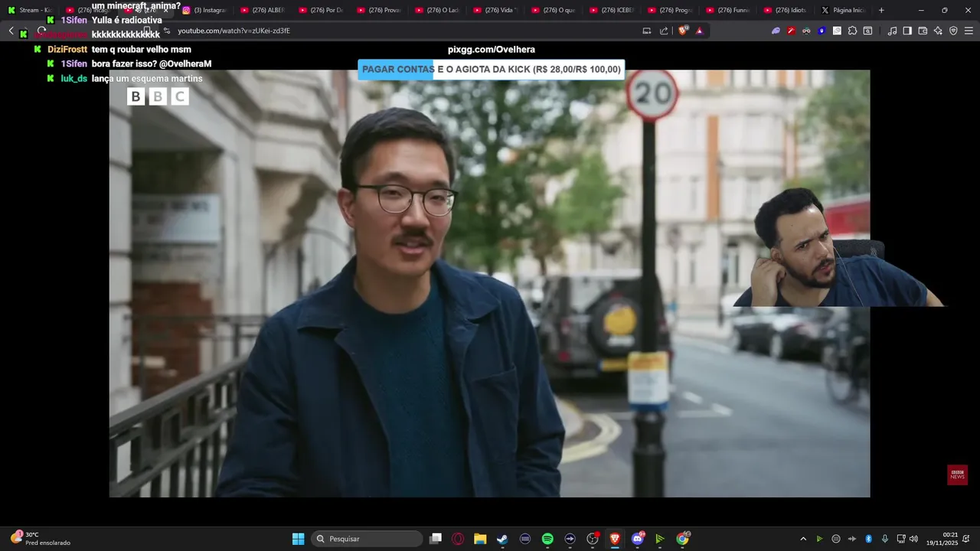Screen dimensions: 980x551
Task: Click the Bluetooth tray icon
Action: 869,539
